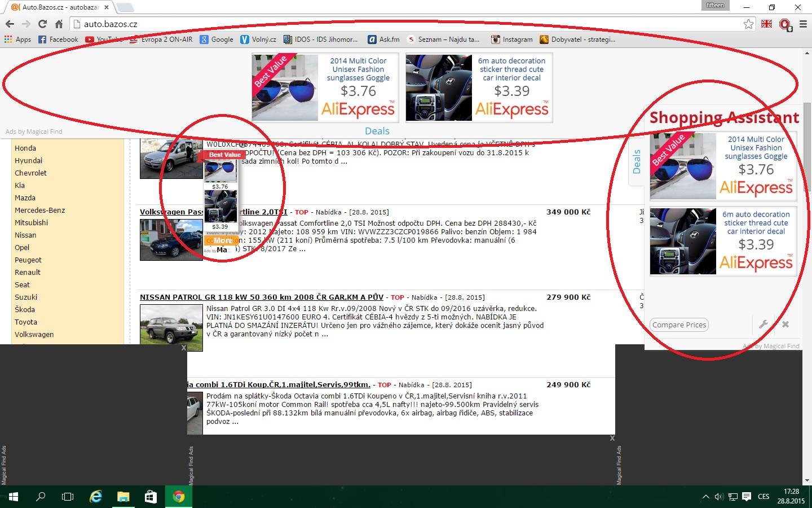Open the Chrome menu hamburger icon
Screen dimensions: 812x508
(804, 24)
